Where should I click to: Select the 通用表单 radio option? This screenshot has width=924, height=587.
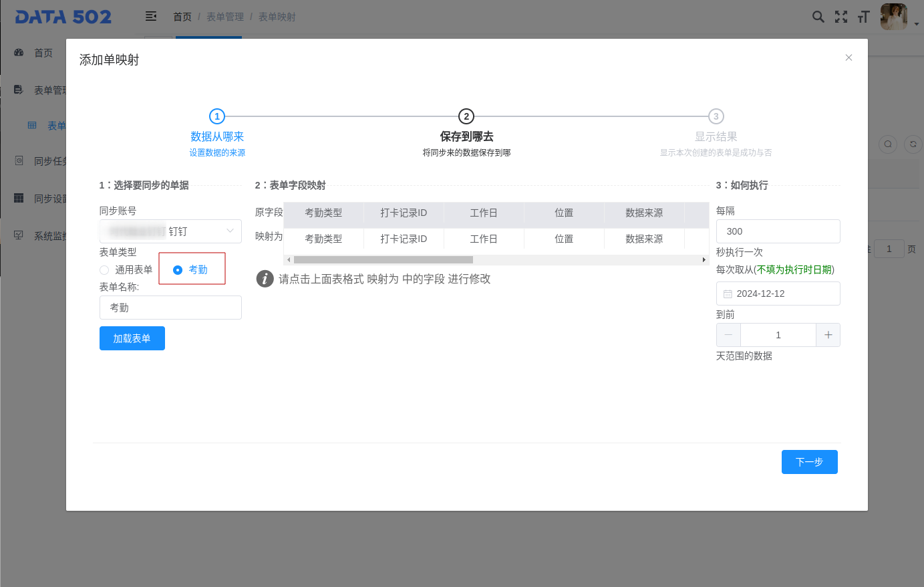coord(104,270)
